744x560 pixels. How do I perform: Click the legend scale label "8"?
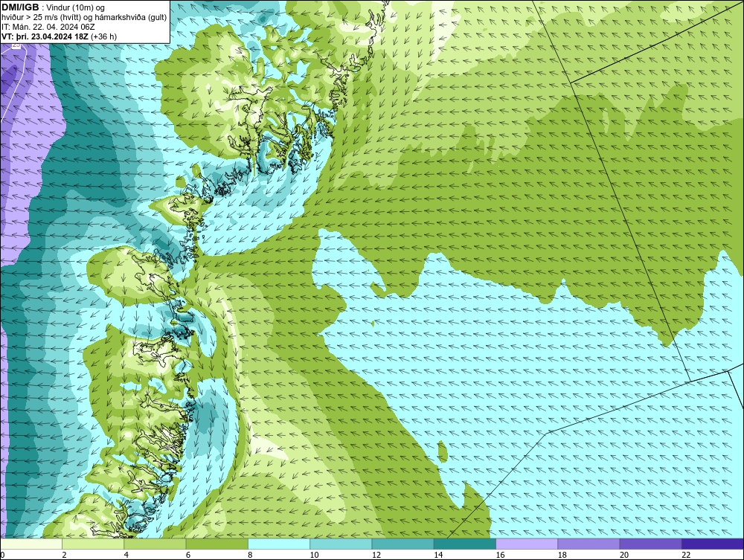[x=250, y=556]
